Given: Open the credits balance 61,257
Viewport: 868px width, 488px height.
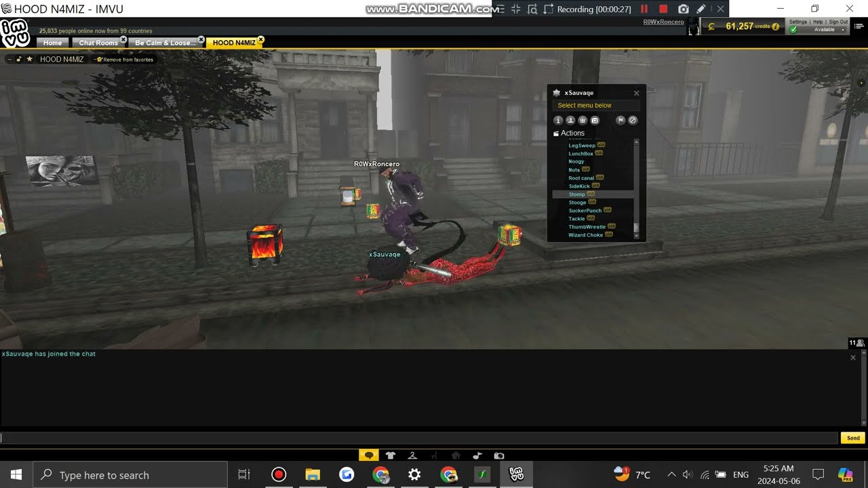Looking at the screenshot, I should click(x=743, y=26).
